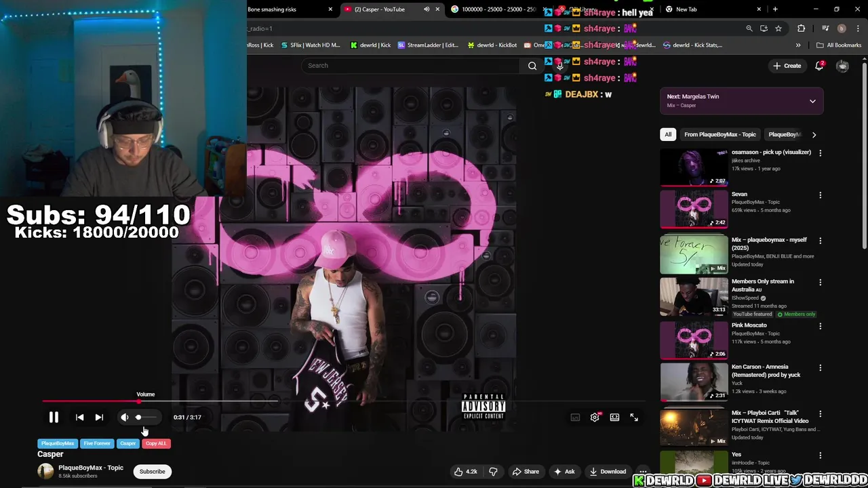This screenshot has height=488, width=868.
Task: Open options for plaqueboymax myself mix
Action: click(820, 241)
